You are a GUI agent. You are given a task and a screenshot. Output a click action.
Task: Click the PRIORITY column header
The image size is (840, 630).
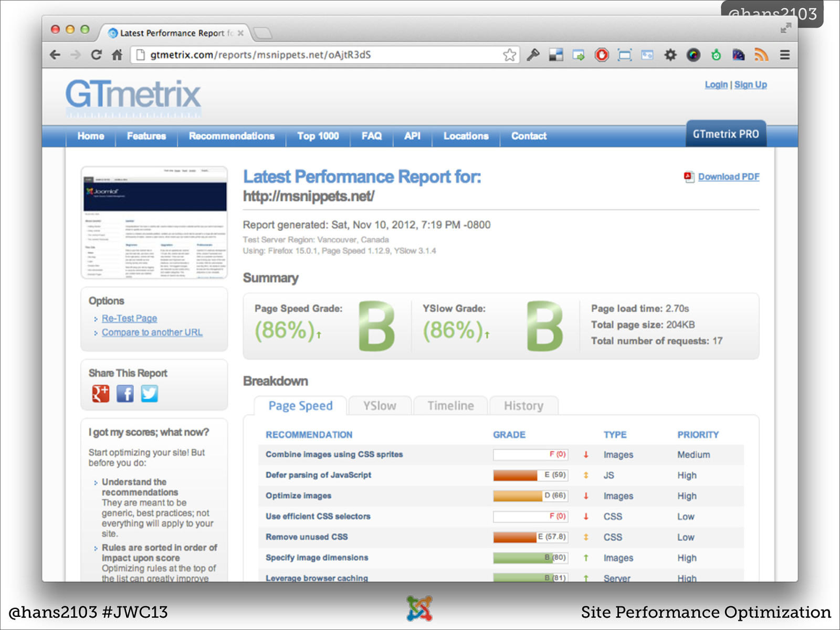[698, 435]
